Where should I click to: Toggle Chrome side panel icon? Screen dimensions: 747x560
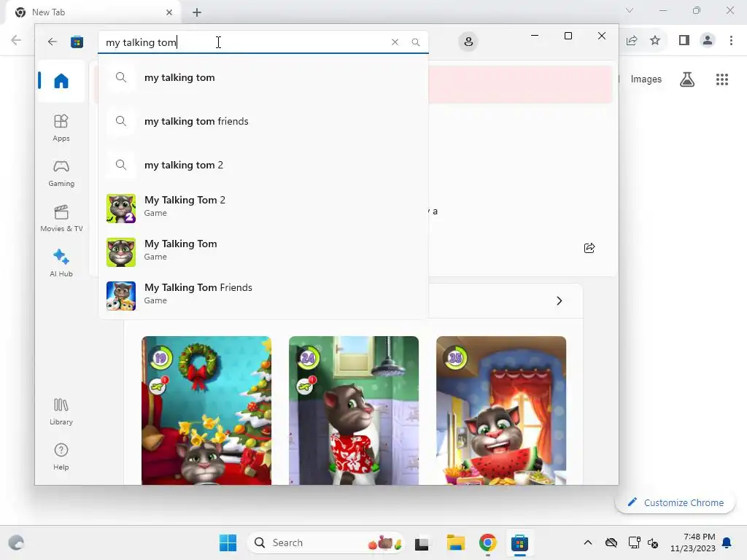click(x=684, y=41)
